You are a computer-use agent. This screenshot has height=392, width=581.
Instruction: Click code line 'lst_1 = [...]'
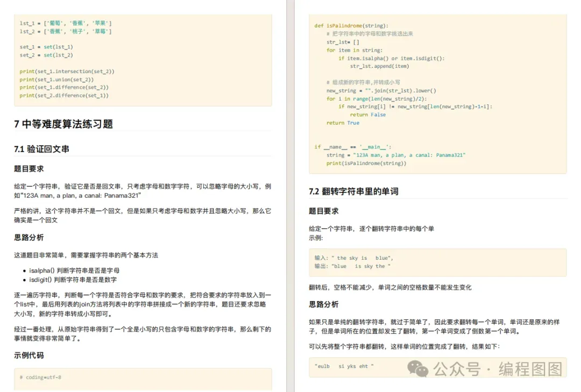(66, 23)
